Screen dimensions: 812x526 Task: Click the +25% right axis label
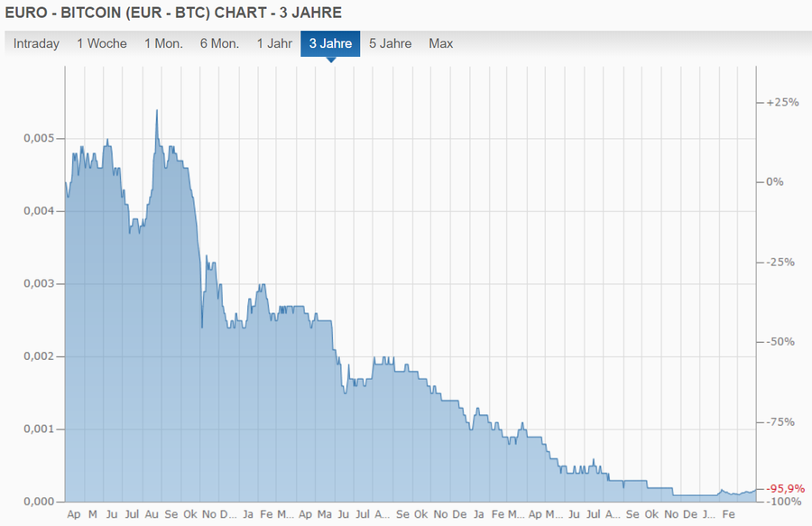781,102
